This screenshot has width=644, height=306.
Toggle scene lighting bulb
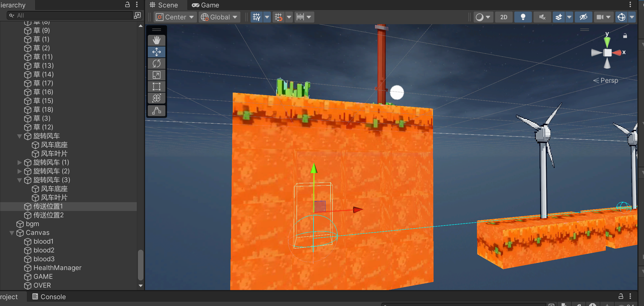523,17
